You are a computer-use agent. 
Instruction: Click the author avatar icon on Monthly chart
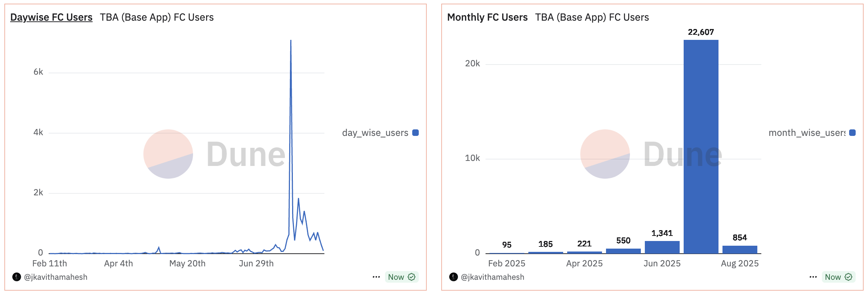click(x=454, y=277)
